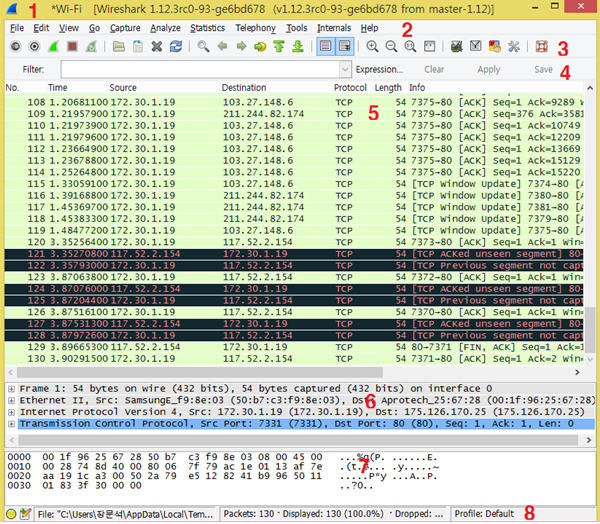Edit capture filters toolbar icon
600x524 pixels.
tap(457, 47)
